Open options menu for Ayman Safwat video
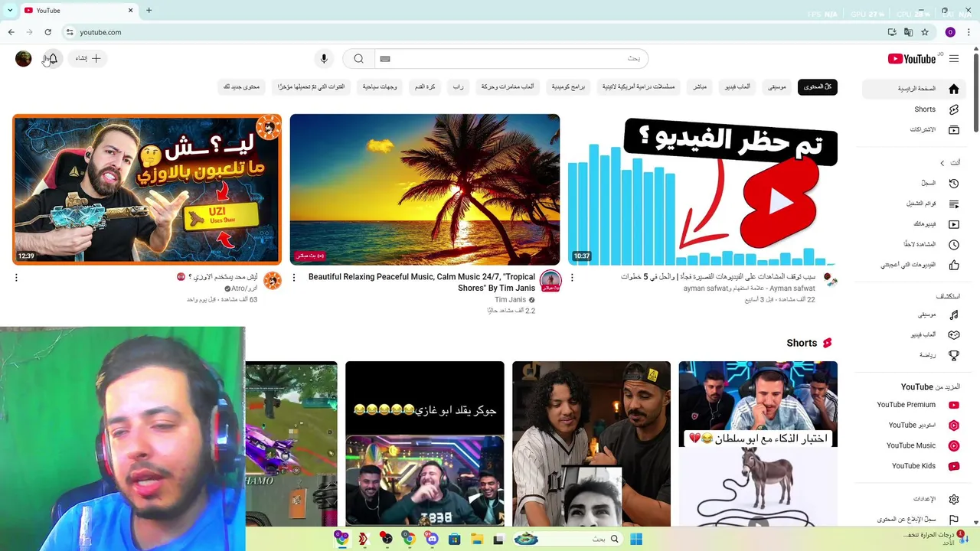This screenshot has width=980, height=551. tap(572, 278)
